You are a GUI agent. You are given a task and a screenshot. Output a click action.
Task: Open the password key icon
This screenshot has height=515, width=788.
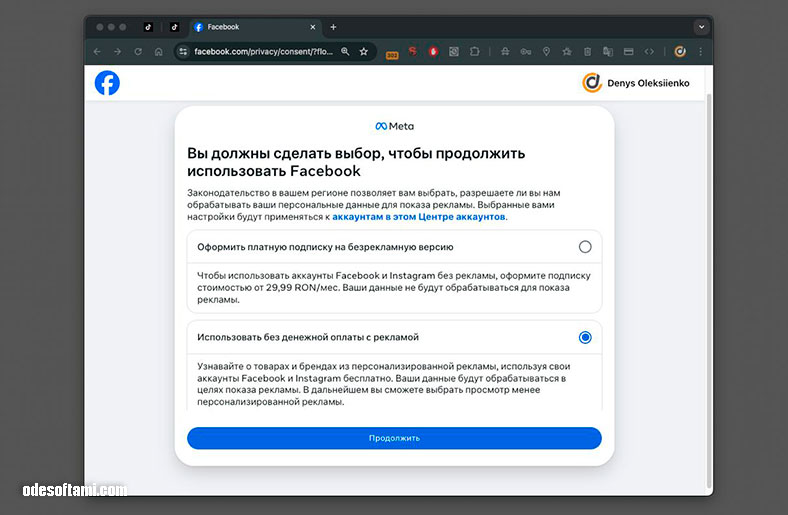click(526, 51)
